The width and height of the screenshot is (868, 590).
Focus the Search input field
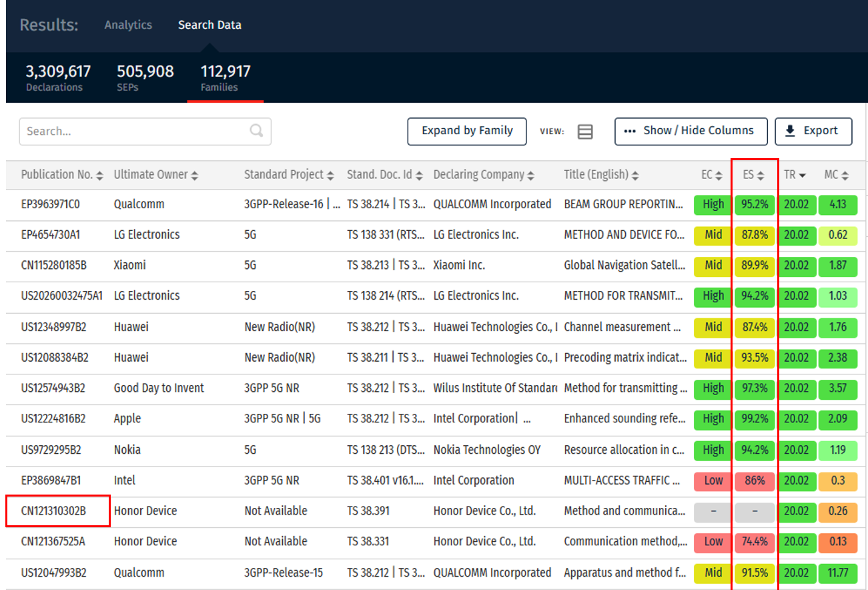click(145, 131)
